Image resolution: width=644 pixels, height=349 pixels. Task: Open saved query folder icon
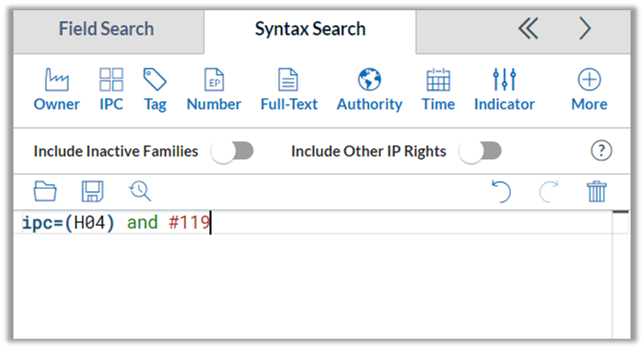click(x=45, y=191)
